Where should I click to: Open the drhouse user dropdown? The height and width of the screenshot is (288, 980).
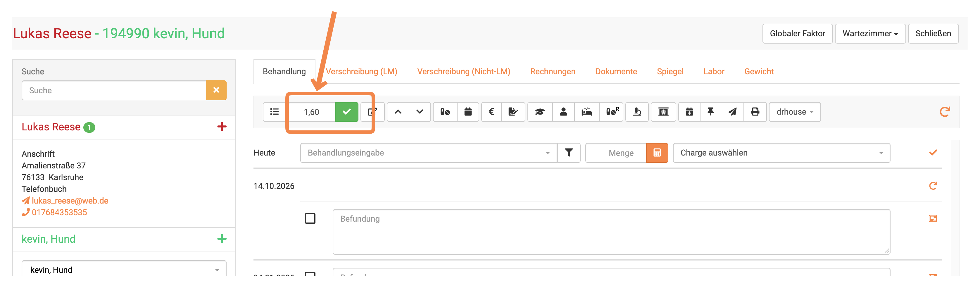[x=795, y=112]
